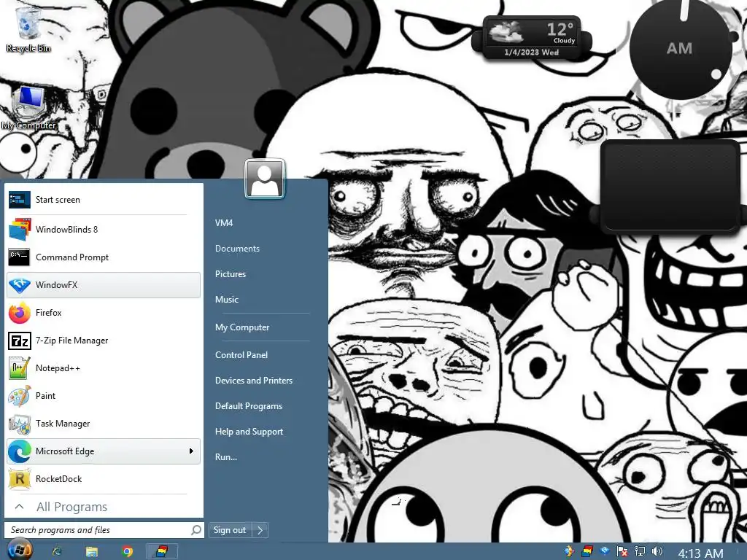Click the Sign out button
Screen dimensions: 747x560
click(x=230, y=530)
